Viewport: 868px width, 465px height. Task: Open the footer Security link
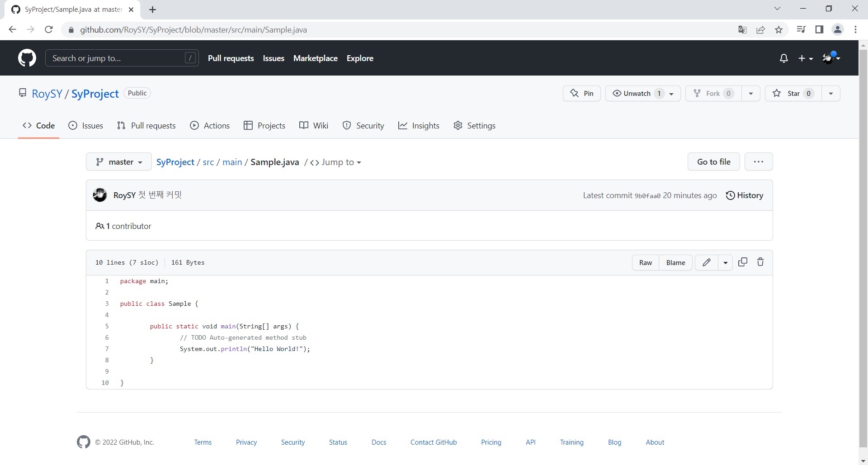293,442
